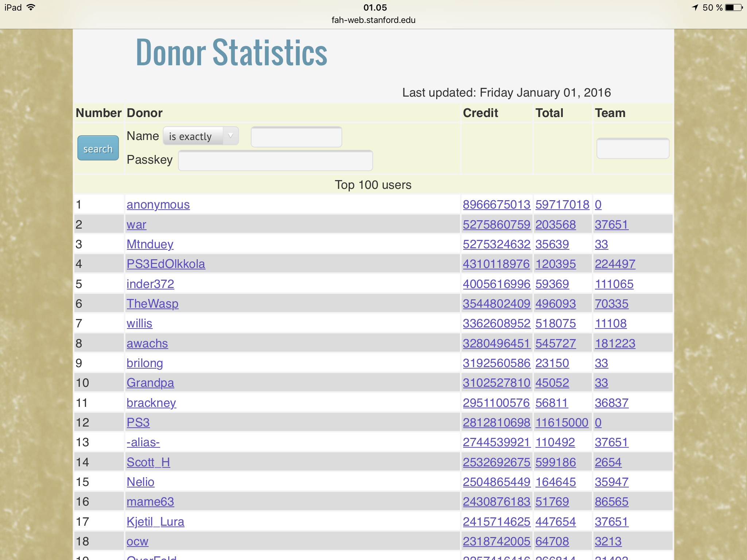
Task: Open donor link 'Nelio'
Action: (140, 482)
